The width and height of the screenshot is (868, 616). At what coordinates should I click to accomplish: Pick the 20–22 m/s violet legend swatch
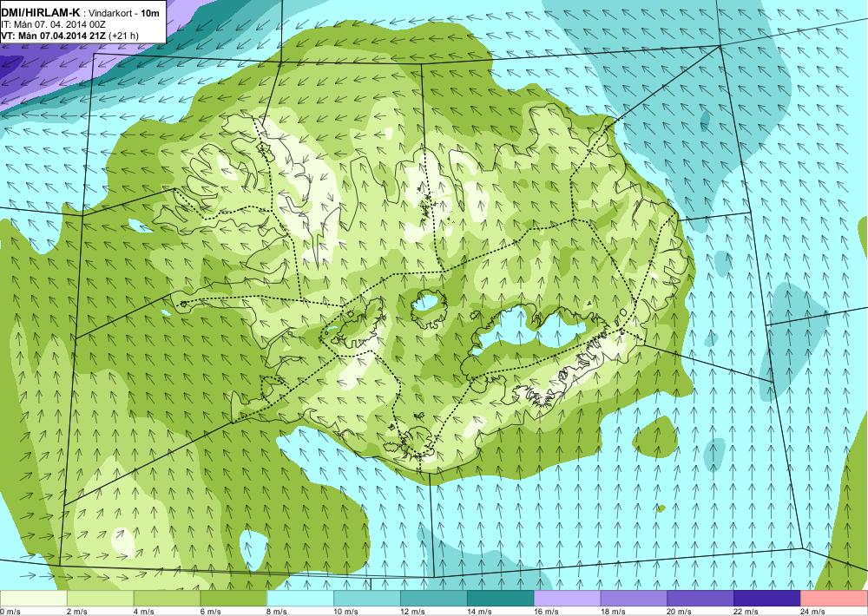tap(700, 599)
